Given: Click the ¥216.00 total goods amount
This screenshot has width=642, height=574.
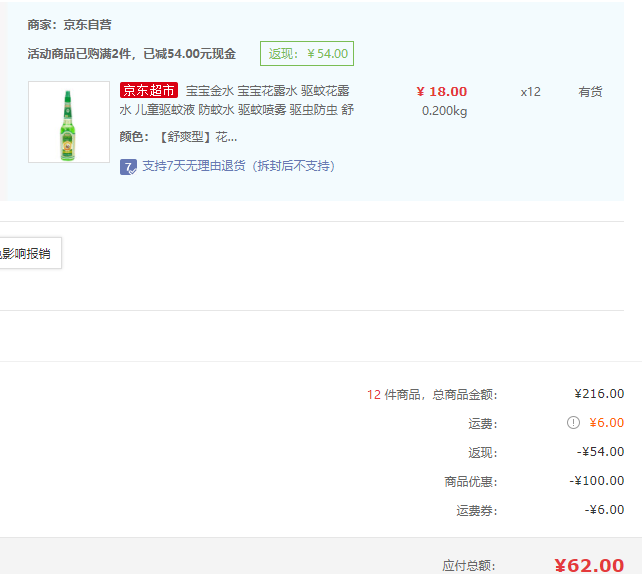Looking at the screenshot, I should [x=599, y=394].
